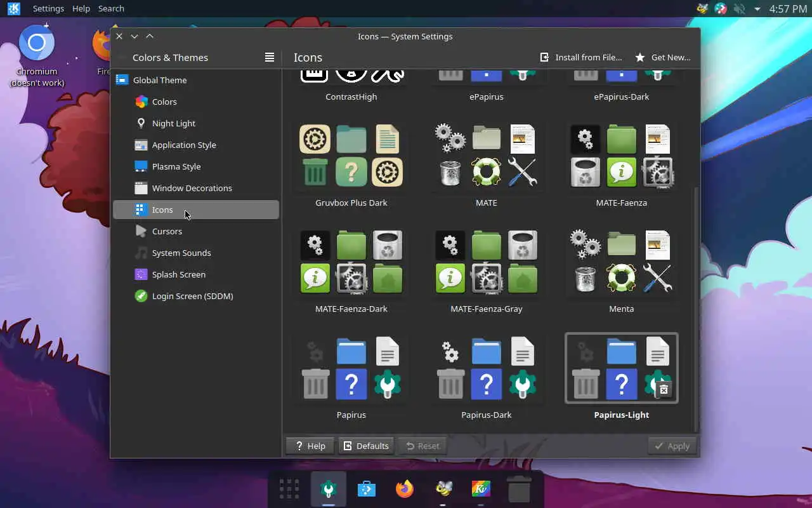Click the bee tray icon in top panel
This screenshot has width=812, height=508.
(x=702, y=9)
